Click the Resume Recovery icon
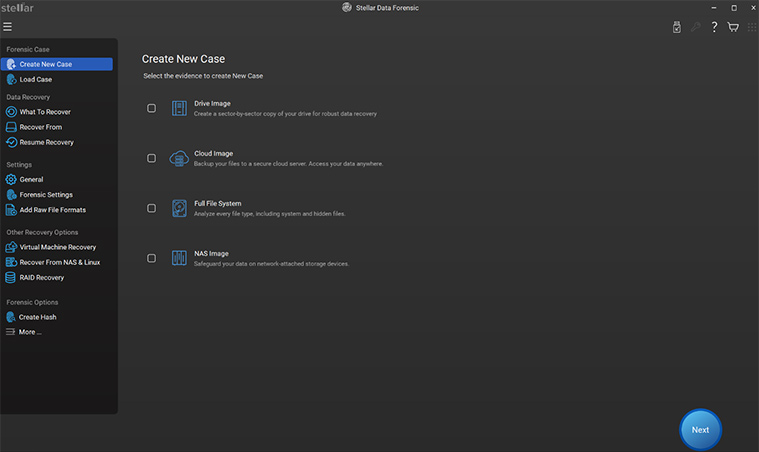Viewport: 759px width, 452px height. (11, 142)
